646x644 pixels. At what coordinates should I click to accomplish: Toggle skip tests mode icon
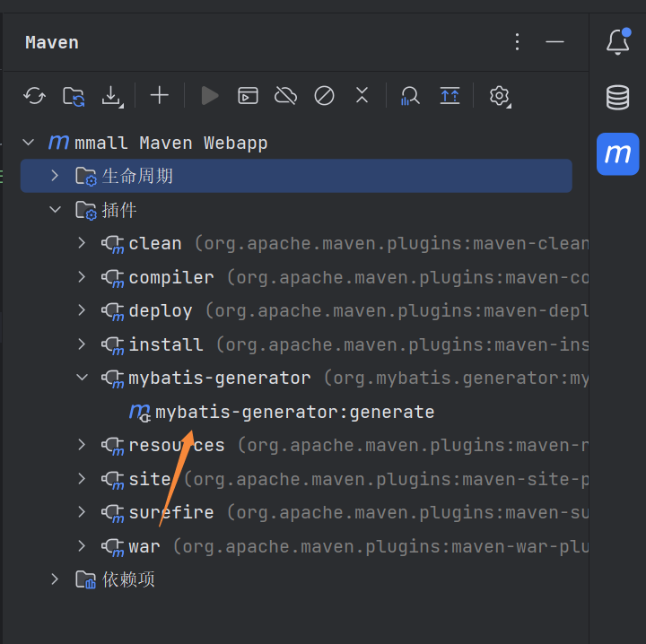[x=324, y=96]
